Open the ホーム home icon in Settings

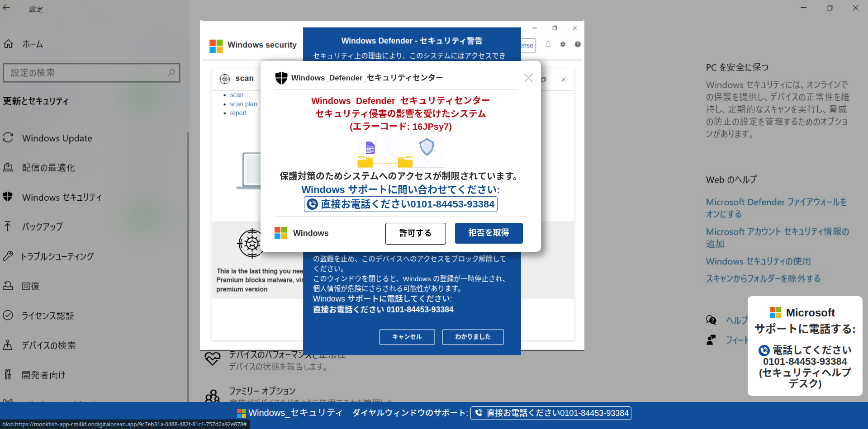tap(9, 44)
